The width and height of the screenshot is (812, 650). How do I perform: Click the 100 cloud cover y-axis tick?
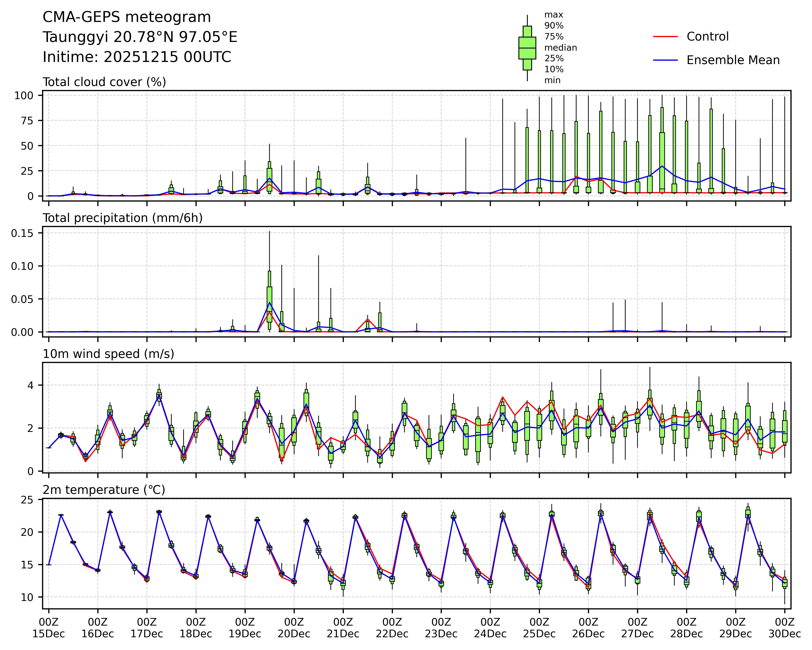[24, 96]
